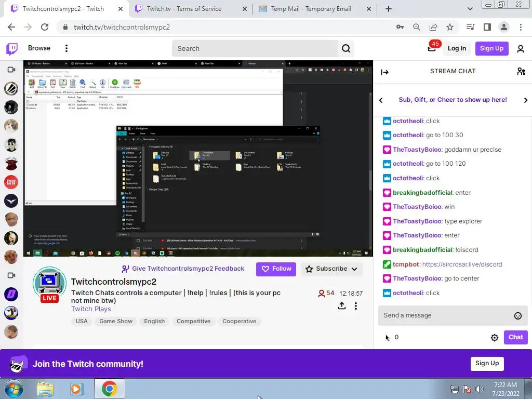
Task: Open the sircrosar.live/discord link in chat
Action: [x=462, y=264]
